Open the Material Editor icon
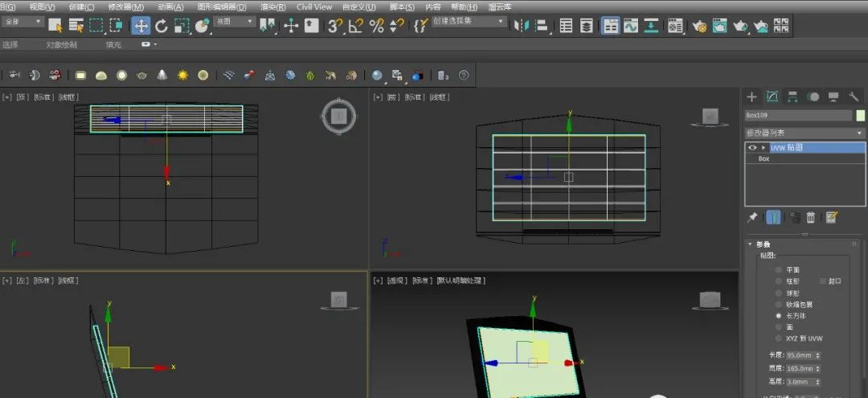The width and height of the screenshot is (868, 398). [675, 26]
